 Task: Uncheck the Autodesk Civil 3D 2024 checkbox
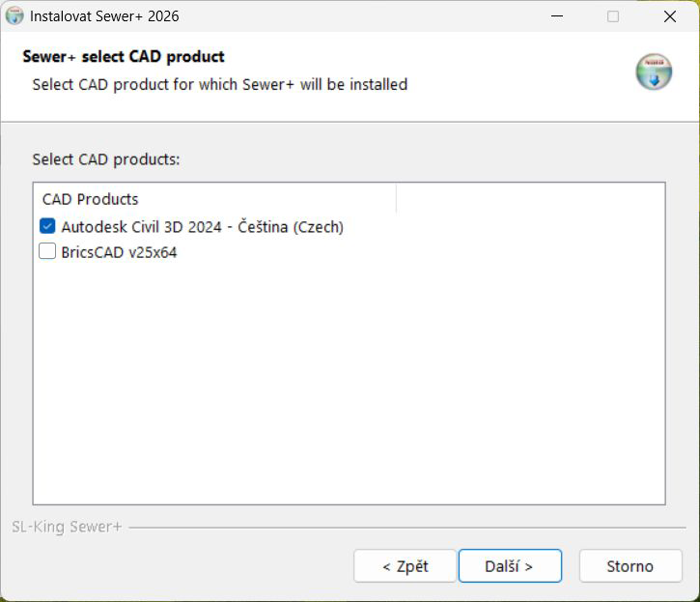47,226
